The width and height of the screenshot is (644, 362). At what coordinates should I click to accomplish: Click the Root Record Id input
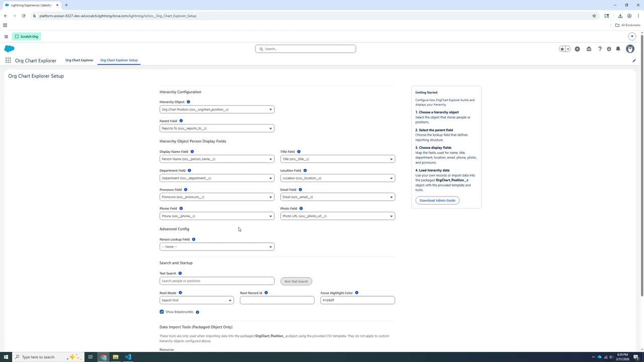pyautogui.click(x=277, y=300)
